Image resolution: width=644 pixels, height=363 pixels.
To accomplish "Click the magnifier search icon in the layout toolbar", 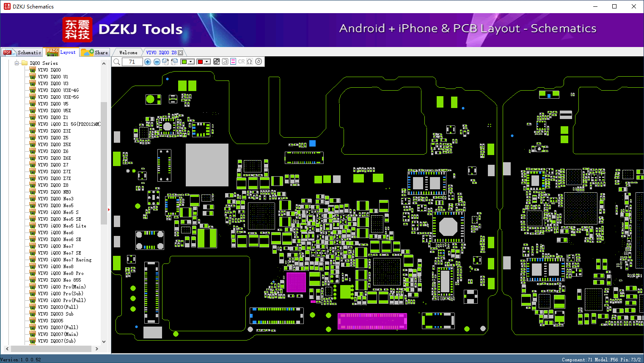I will click(117, 62).
